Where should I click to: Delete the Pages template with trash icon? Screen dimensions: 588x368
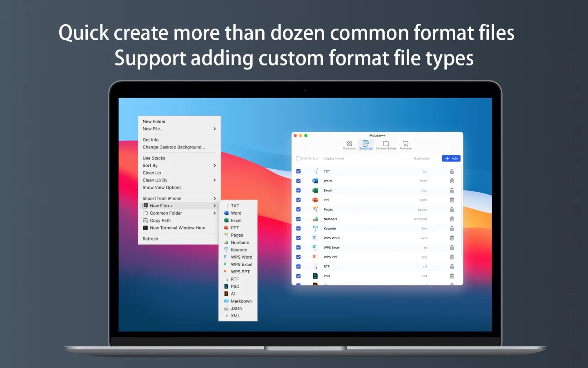[x=452, y=209]
